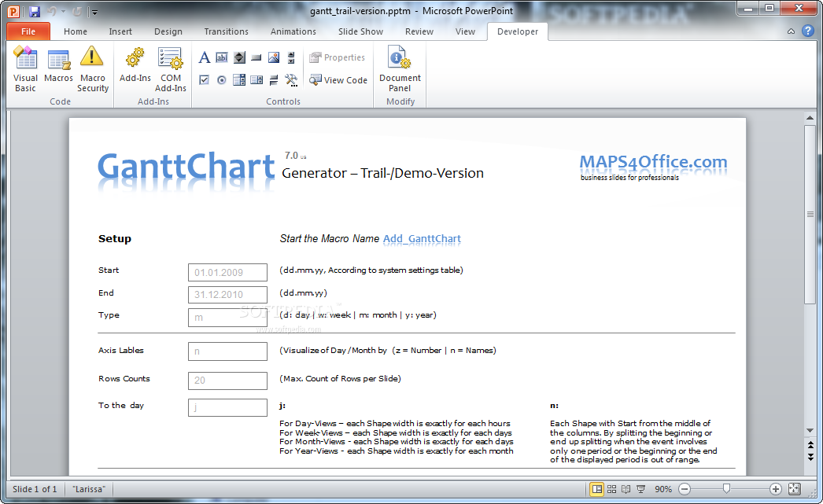Click the Start date field 01.01.2009
Image resolution: width=823 pixels, height=504 pixels.
pyautogui.click(x=228, y=273)
